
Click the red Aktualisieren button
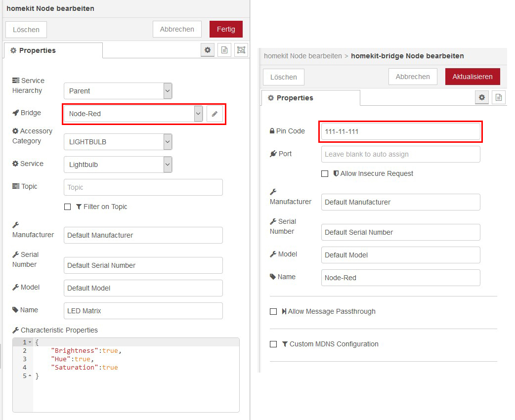pos(472,77)
